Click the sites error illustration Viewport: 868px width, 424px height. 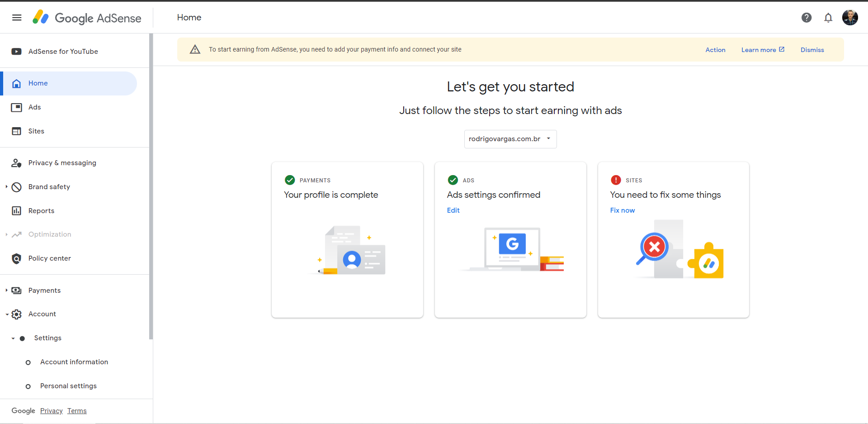(679, 249)
